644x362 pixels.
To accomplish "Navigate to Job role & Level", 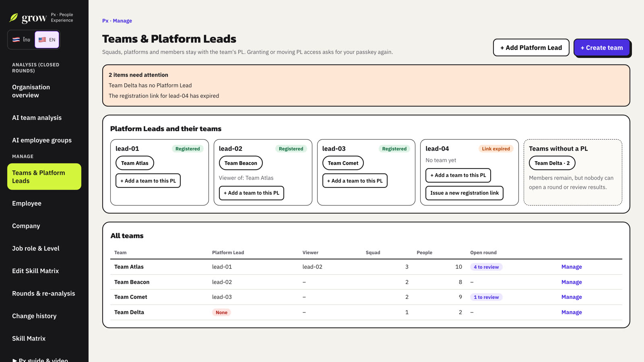I will point(44,249).
